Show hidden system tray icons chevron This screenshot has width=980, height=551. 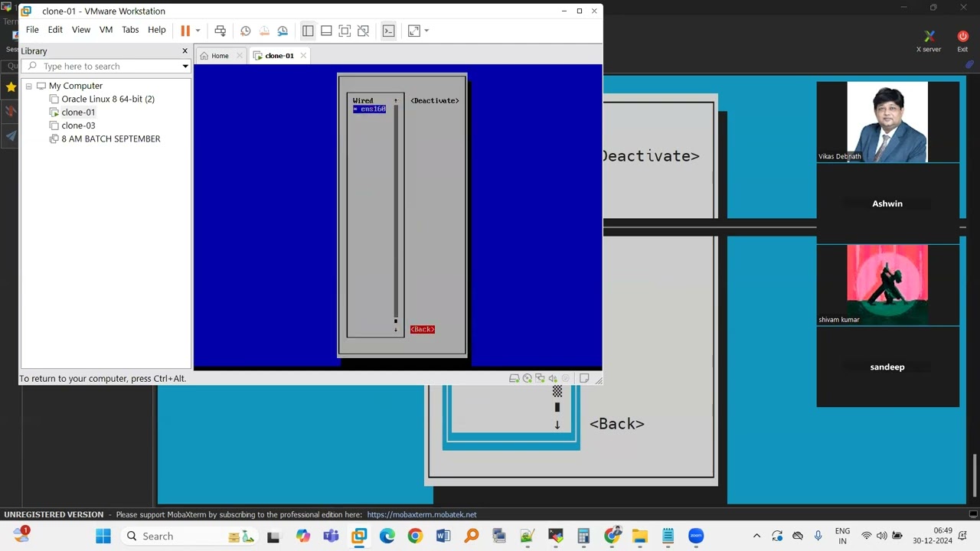[757, 536]
